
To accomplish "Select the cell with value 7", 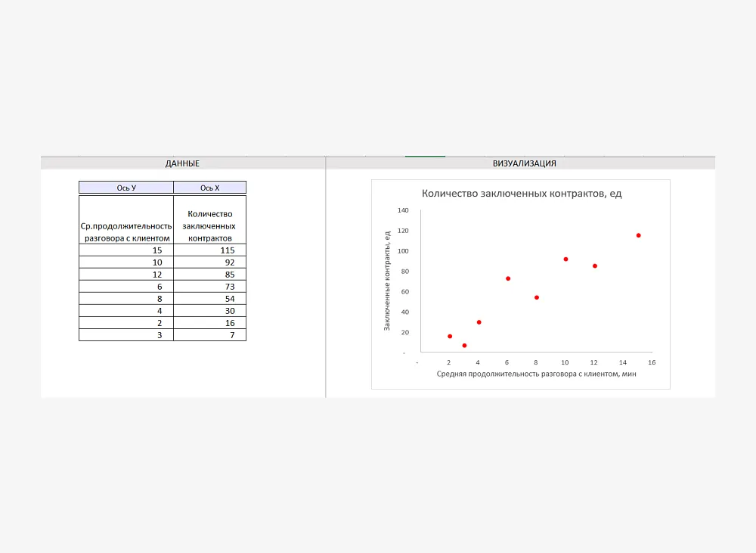I will 209,335.
